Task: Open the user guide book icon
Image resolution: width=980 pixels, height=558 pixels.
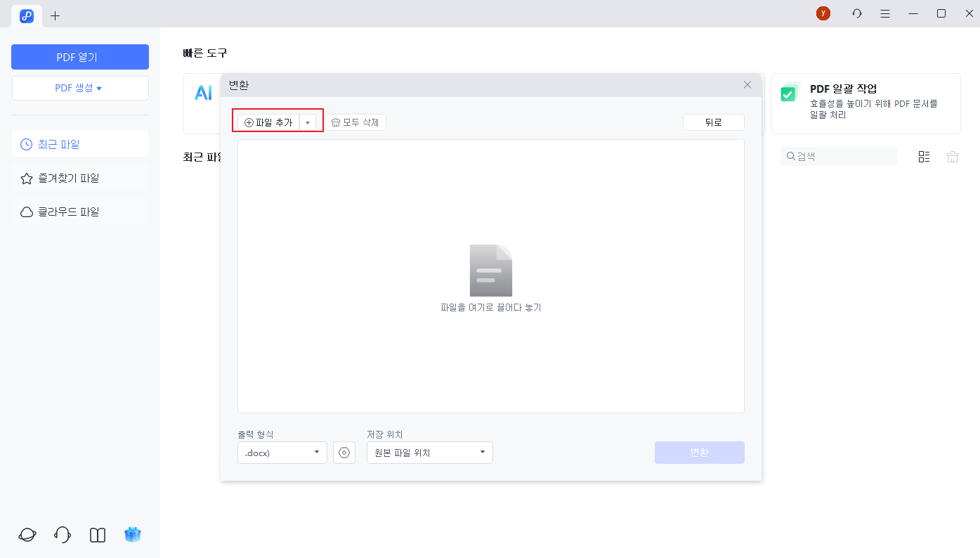Action: tap(97, 535)
